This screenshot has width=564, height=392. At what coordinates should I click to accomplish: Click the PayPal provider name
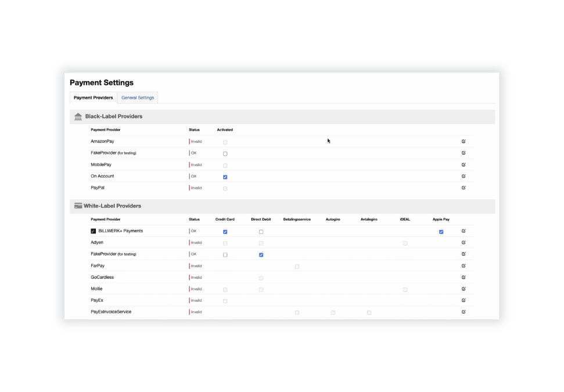[98, 188]
